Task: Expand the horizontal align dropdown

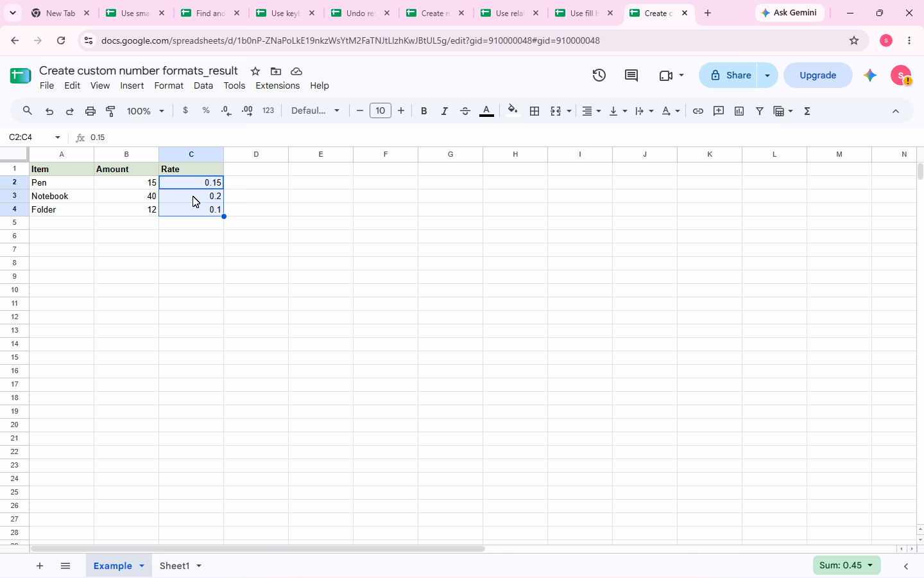Action: (x=592, y=111)
